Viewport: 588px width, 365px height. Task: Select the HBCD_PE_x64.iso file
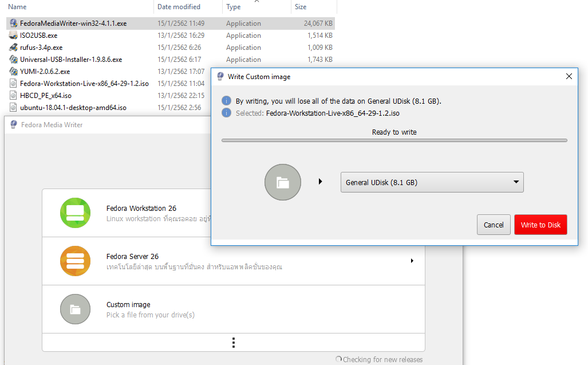45,96
